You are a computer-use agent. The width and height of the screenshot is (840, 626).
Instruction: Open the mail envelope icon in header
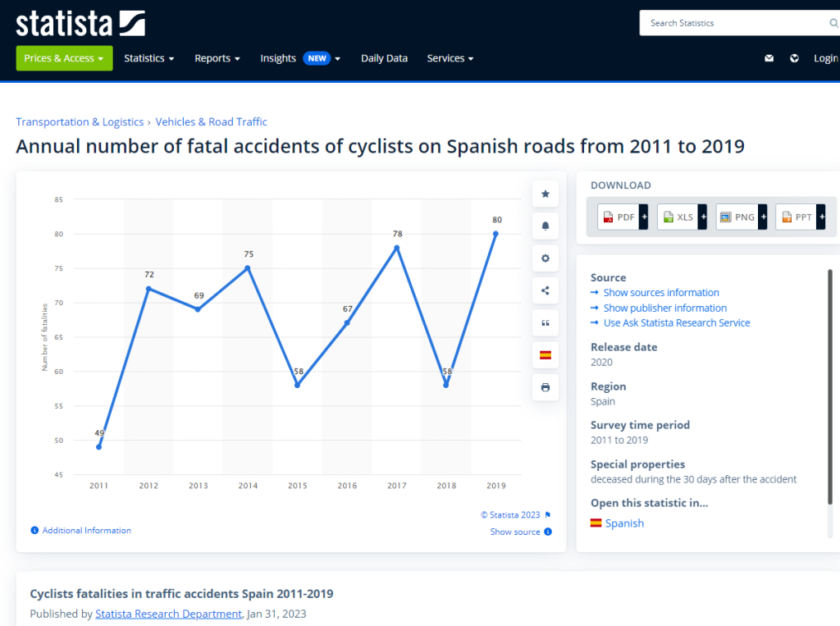click(x=769, y=58)
